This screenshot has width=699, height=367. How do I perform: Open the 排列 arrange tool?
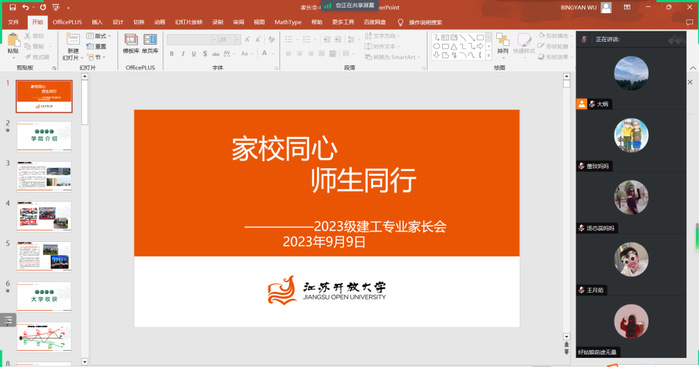pyautogui.click(x=503, y=44)
